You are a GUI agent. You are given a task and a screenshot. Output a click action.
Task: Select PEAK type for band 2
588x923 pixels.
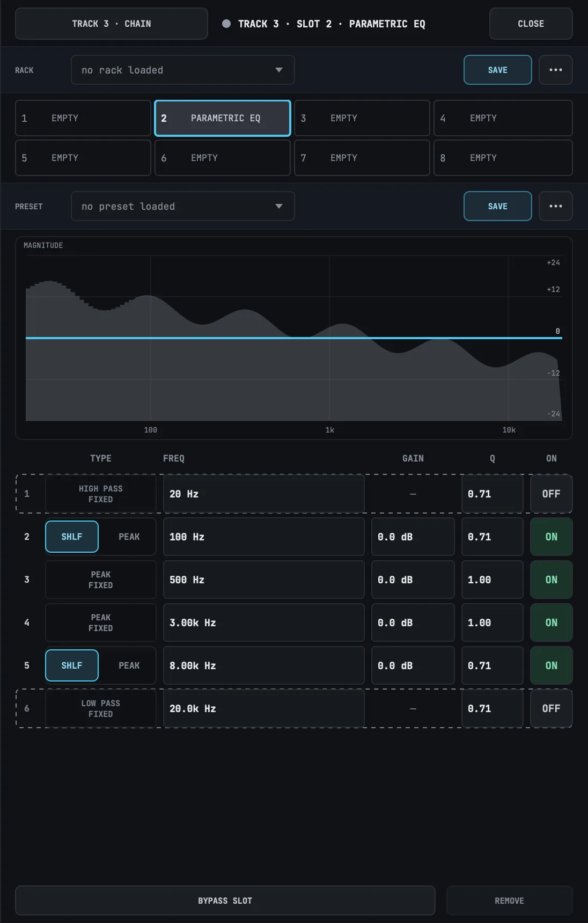point(129,537)
